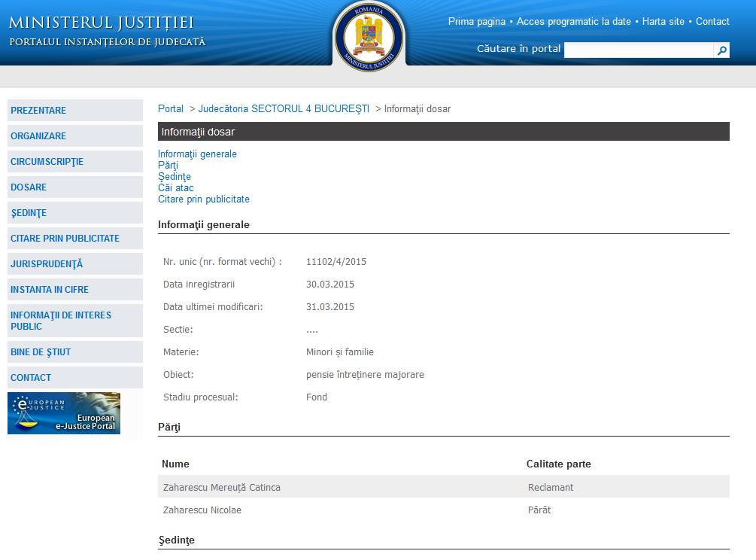
Task: Open ORGANIZARE sidebar menu item
Action: pos(38,136)
